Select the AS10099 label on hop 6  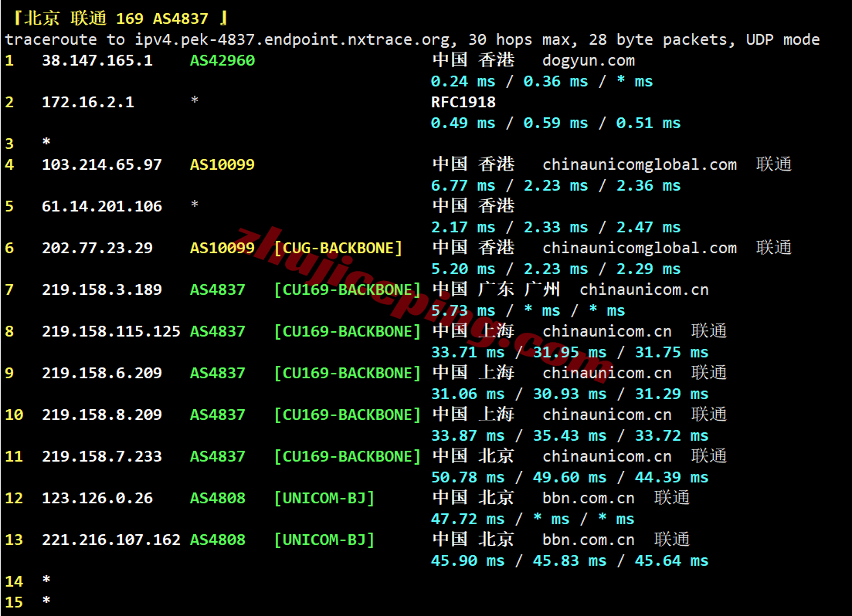point(222,249)
